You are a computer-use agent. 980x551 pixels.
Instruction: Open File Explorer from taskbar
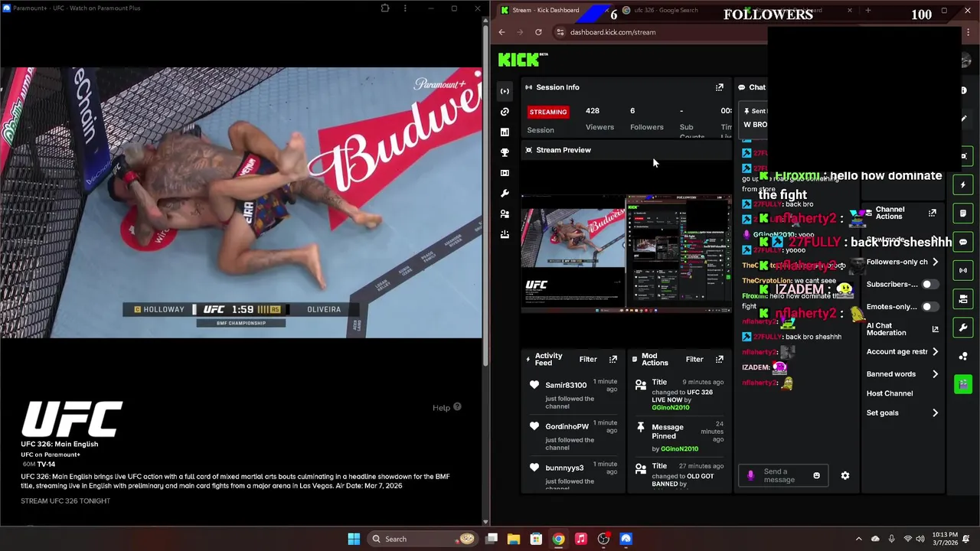pos(514,539)
